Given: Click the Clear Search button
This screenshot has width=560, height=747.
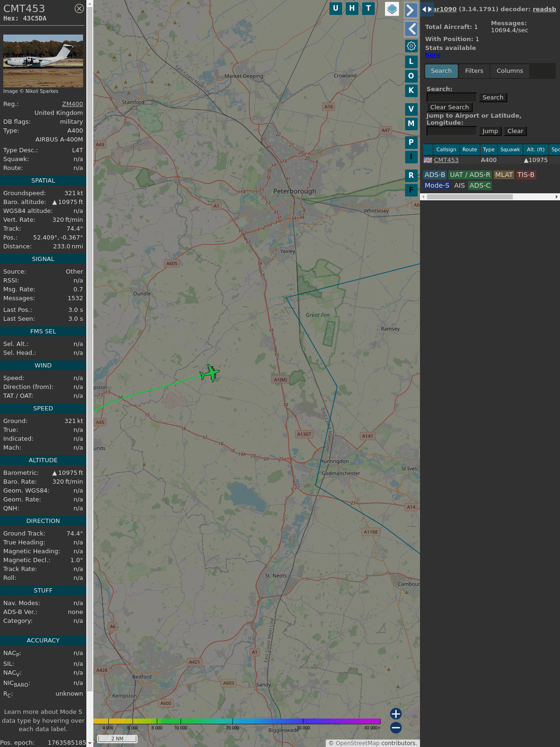Looking at the screenshot, I should click(x=449, y=107).
